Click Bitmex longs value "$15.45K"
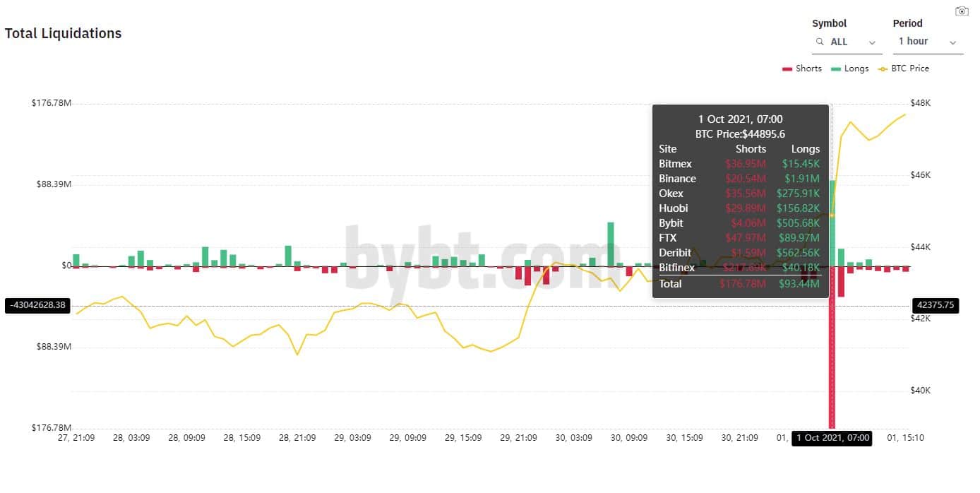980x493 pixels. [801, 164]
